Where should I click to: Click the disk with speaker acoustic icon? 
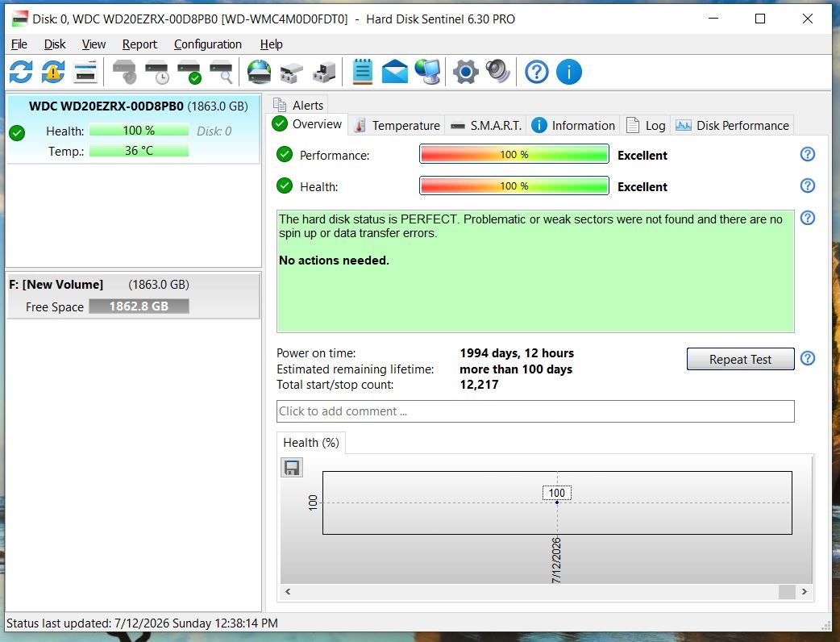(124, 72)
